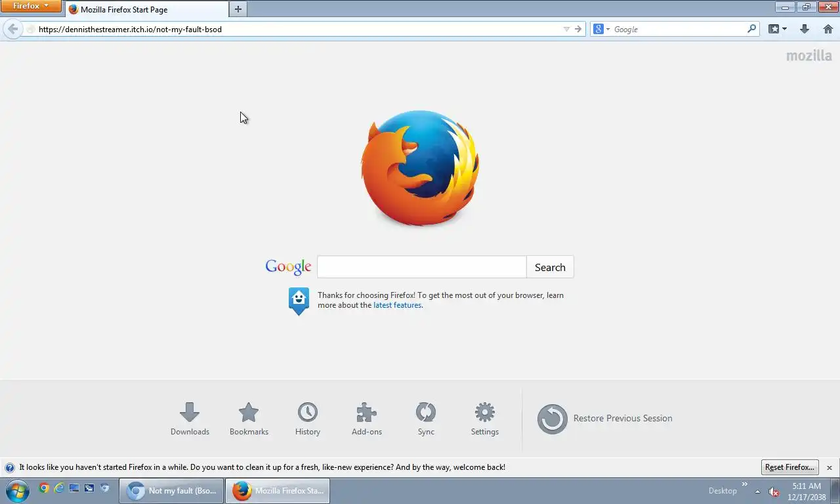Click the fifth quick launch icon
This screenshot has width=840, height=504.
click(104, 488)
